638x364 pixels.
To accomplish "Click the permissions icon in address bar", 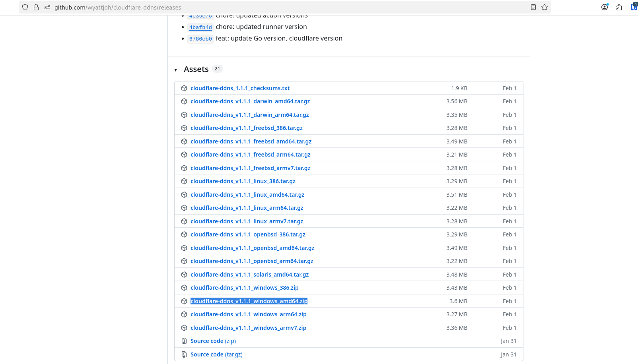I will 47,7.
